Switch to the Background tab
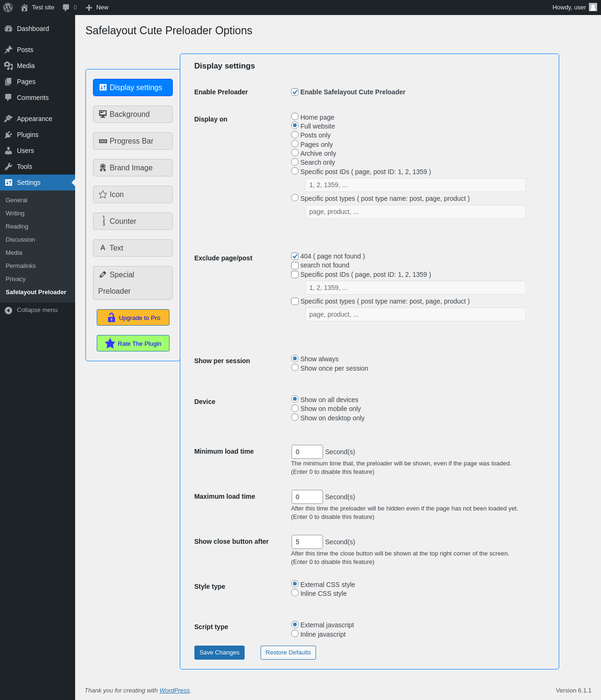This screenshot has height=700, width=601. tap(133, 114)
